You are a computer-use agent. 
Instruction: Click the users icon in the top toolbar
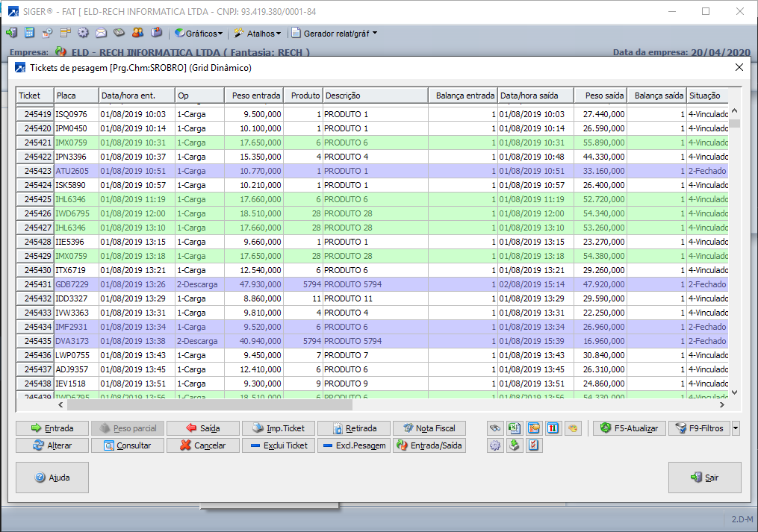[137, 33]
